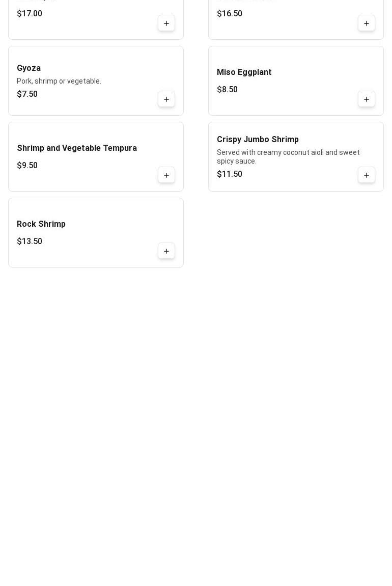
Task: Click the creamy coconut aioli description text
Action: coord(288,156)
